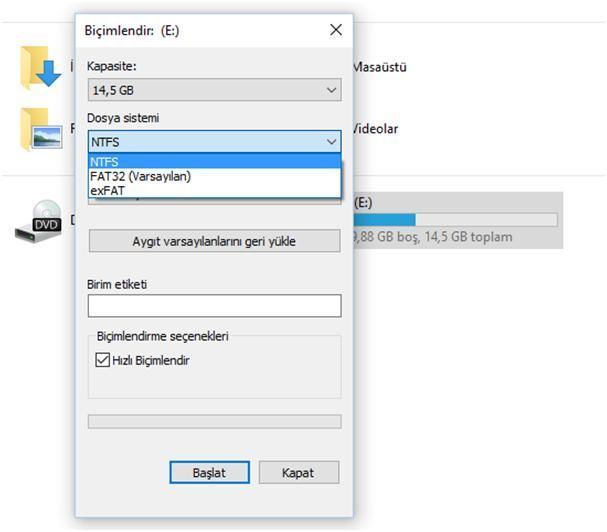The image size is (607, 532).
Task: Open the Videolar folder
Action: 376,129
